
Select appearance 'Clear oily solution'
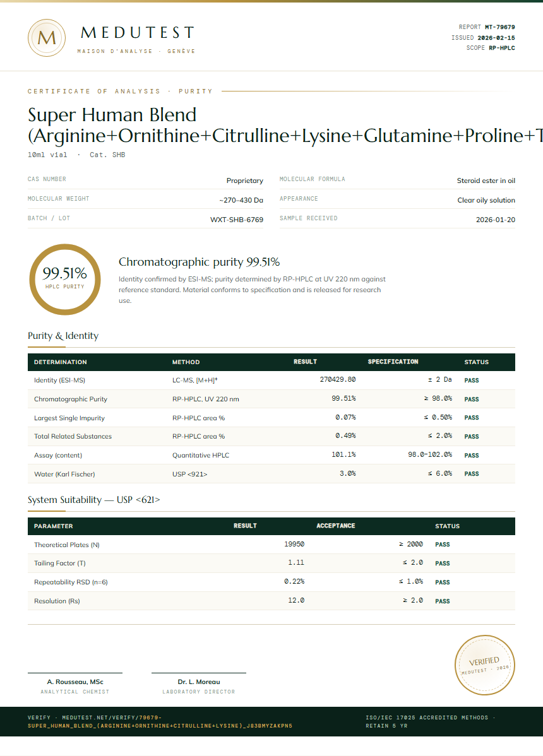click(x=486, y=200)
